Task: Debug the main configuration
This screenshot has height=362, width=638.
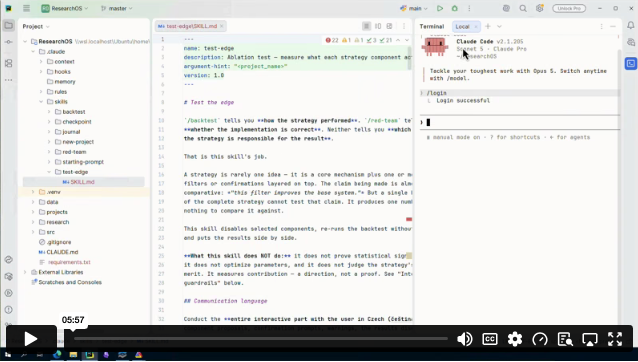Action: (x=455, y=8)
